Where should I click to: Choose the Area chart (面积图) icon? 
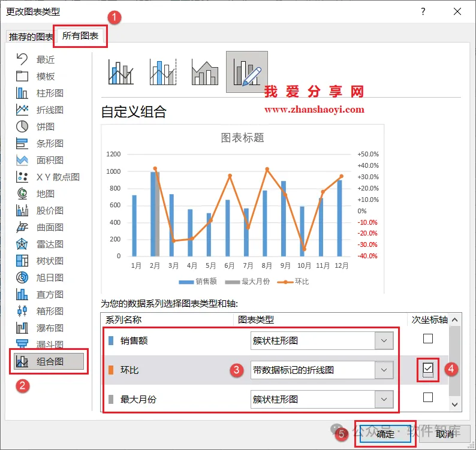pyautogui.click(x=22, y=160)
